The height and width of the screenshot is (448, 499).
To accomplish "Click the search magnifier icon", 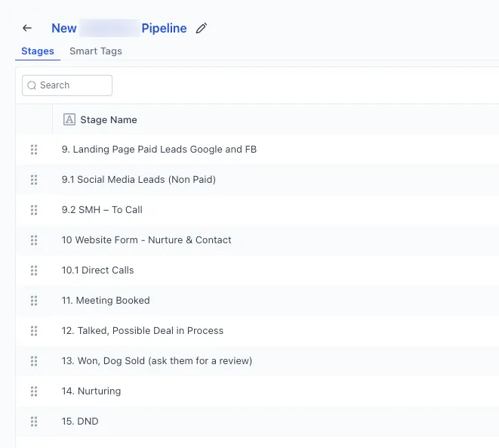I will 32,85.
